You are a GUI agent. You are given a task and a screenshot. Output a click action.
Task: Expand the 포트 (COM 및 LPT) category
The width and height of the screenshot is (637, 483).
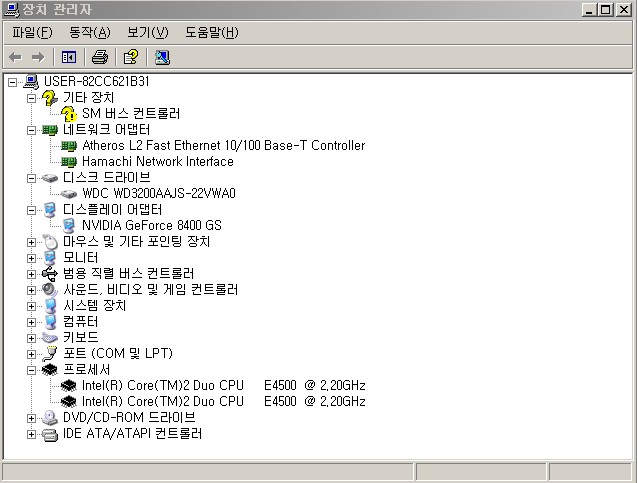(31, 354)
